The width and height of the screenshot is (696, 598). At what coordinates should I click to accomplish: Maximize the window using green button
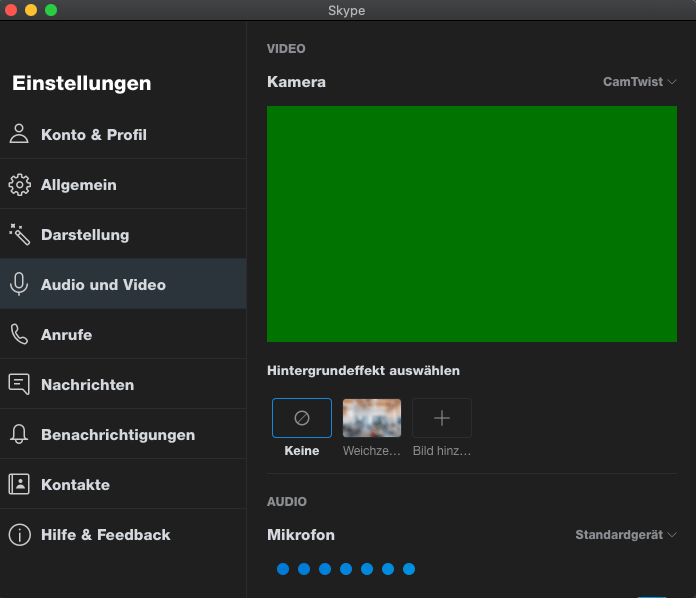[51, 10]
